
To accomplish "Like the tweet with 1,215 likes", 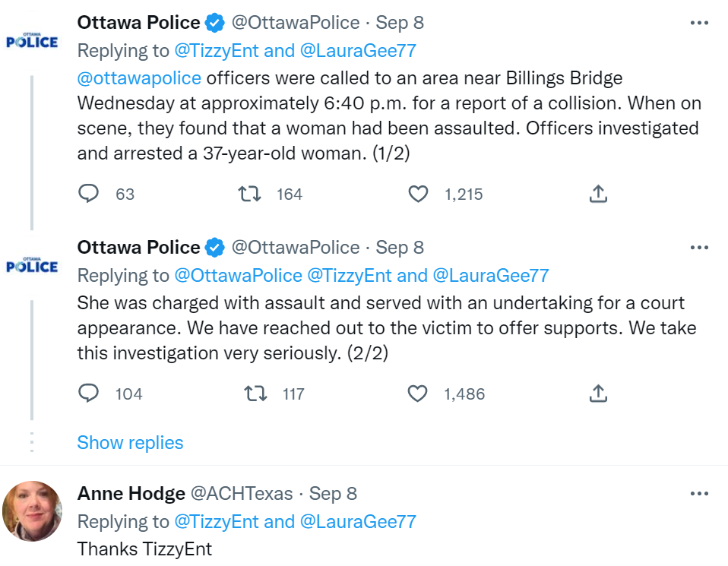I will pyautogui.click(x=419, y=194).
